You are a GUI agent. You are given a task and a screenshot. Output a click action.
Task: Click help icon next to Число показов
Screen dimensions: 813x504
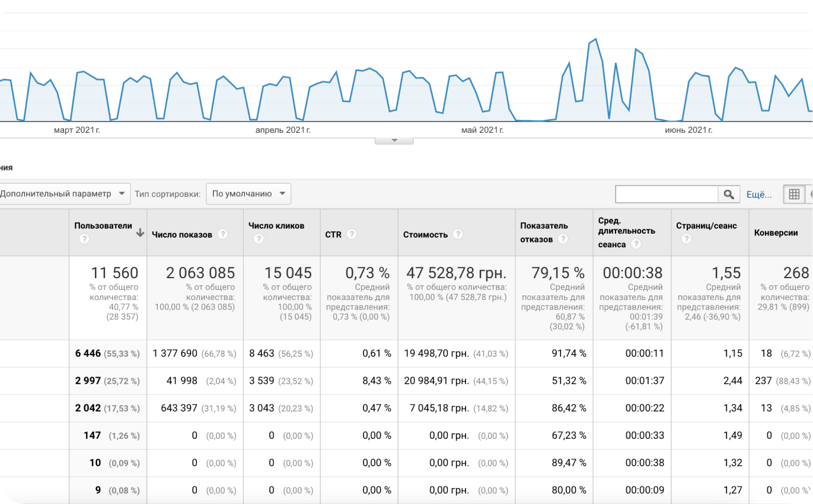222,234
